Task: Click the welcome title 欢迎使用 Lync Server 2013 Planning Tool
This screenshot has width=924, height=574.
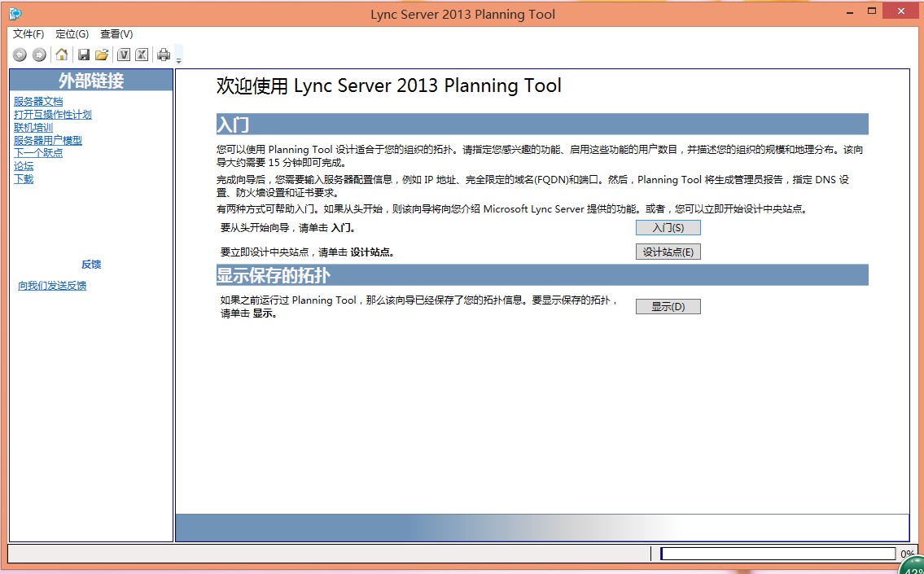Action: (389, 85)
